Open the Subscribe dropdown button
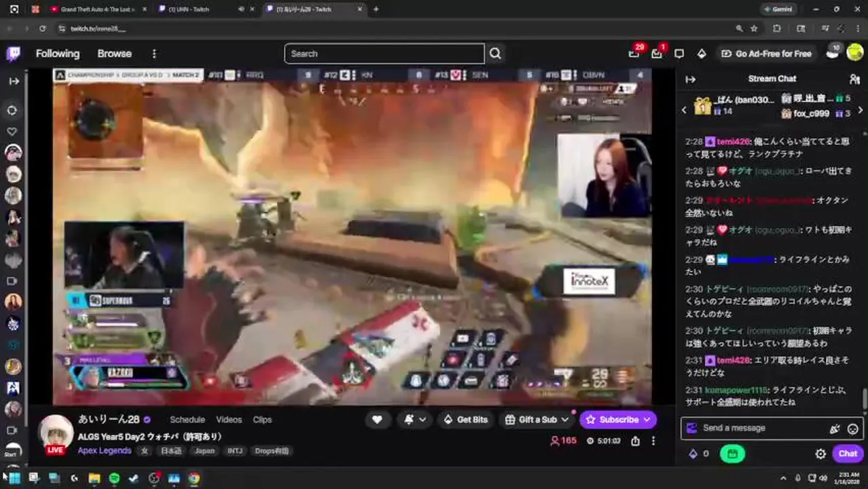 click(x=617, y=420)
